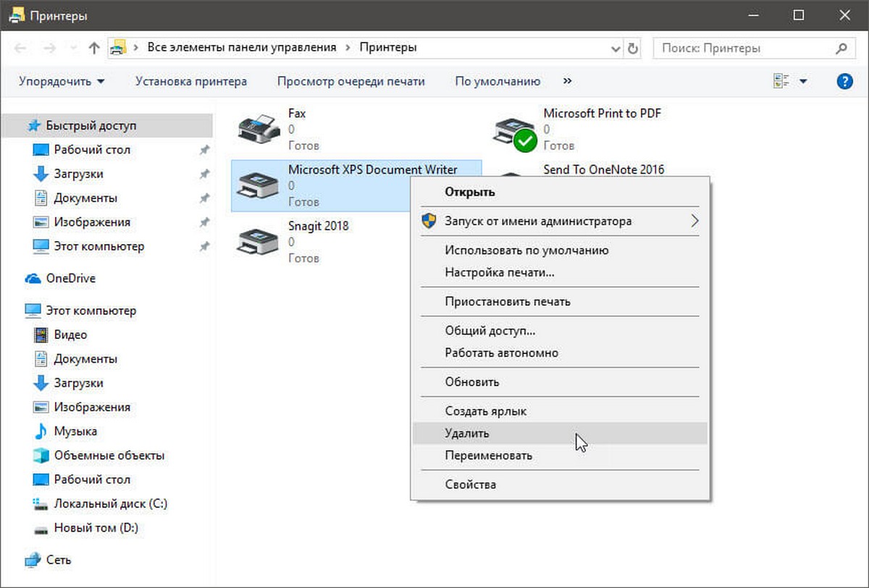Click the Принтеры breadcrumb in the address path
Viewport: 869px width, 588px height.
tap(388, 48)
